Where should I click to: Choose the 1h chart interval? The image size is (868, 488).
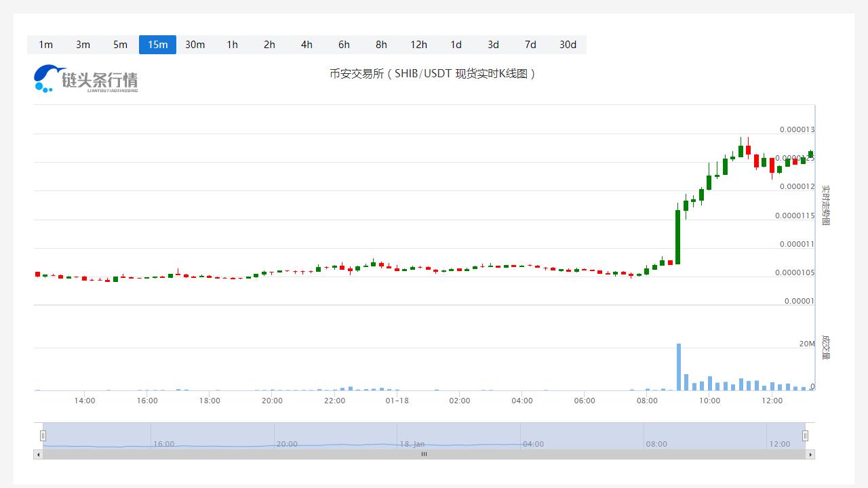coord(232,45)
